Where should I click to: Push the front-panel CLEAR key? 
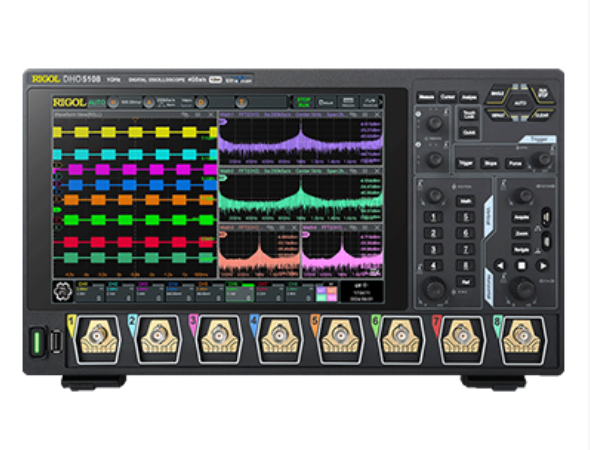(542, 115)
